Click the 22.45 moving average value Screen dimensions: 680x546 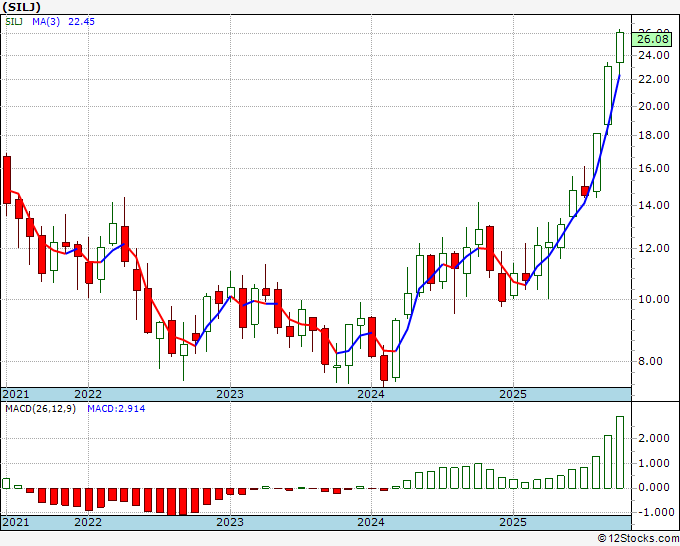coord(81,21)
